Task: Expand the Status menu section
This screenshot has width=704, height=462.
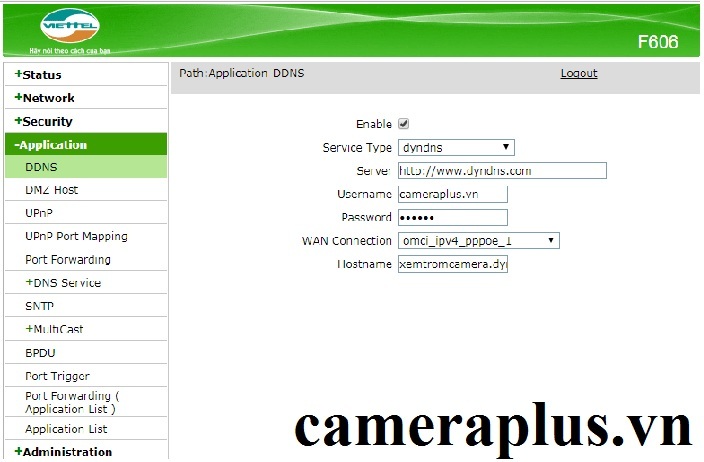Action: [x=38, y=75]
